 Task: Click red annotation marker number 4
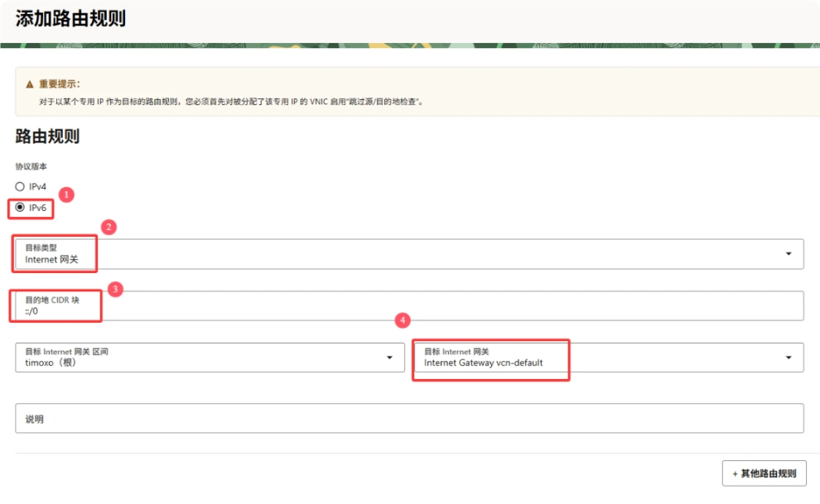(403, 319)
